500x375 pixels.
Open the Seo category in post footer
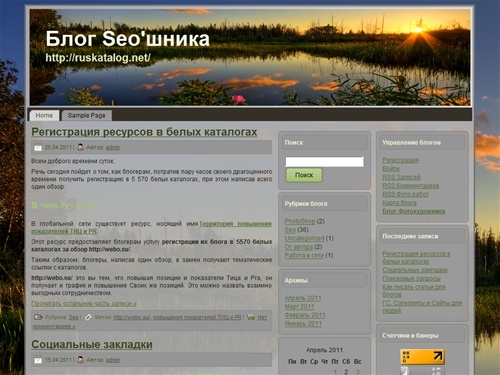click(74, 317)
